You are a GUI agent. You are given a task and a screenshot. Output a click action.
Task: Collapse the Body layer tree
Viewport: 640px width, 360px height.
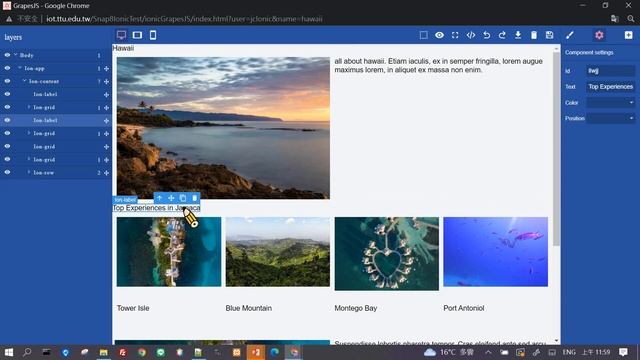pos(16,55)
